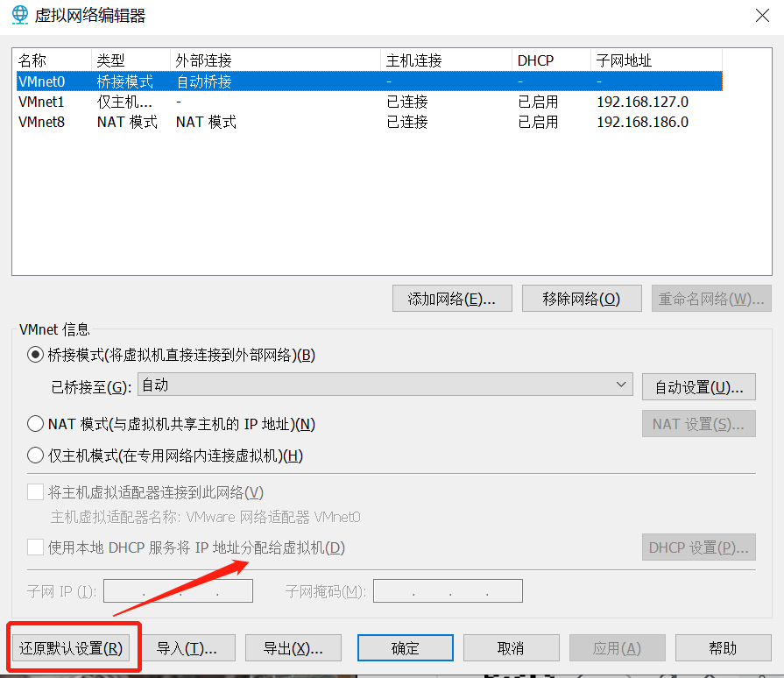Click the 添加网络 button

coord(452,298)
